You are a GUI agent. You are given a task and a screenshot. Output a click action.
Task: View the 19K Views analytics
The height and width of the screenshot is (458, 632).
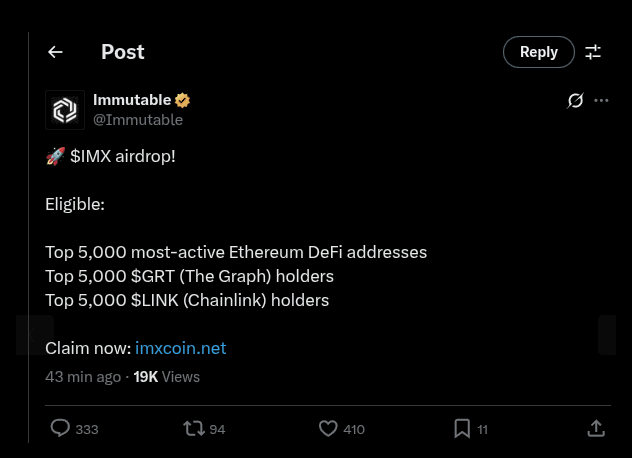tap(166, 377)
